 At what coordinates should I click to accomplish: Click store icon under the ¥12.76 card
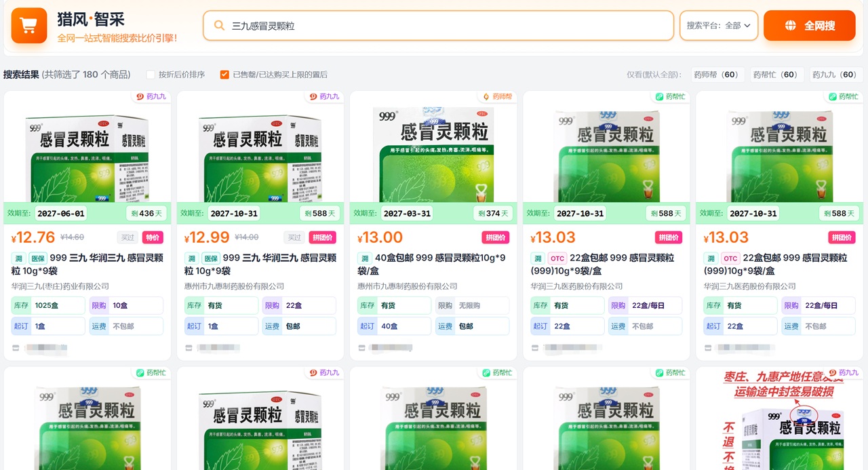(x=16, y=348)
